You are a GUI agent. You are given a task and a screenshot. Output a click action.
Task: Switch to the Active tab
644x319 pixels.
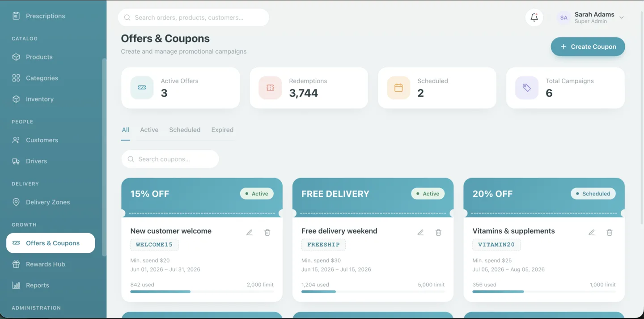149,130
